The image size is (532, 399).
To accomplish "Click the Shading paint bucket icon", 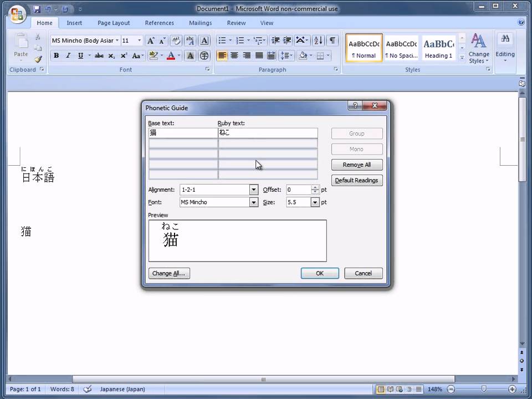I will pyautogui.click(x=303, y=55).
